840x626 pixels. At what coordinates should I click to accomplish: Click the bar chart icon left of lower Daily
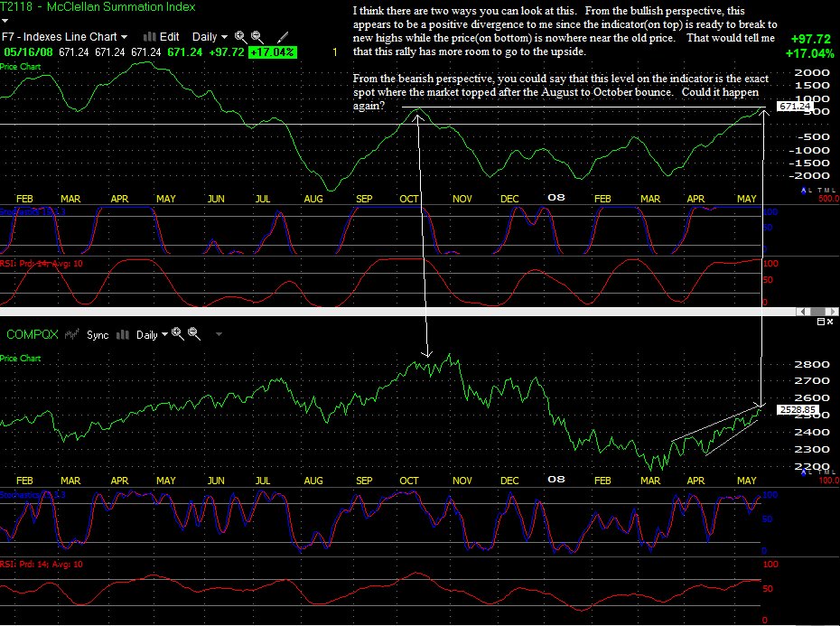tap(123, 334)
